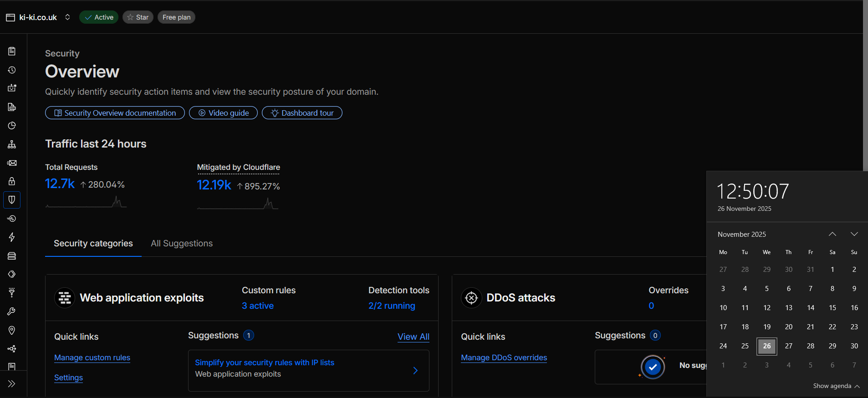The image size is (868, 398).
Task: Switch to the All Suggestions tab
Action: pos(182,244)
